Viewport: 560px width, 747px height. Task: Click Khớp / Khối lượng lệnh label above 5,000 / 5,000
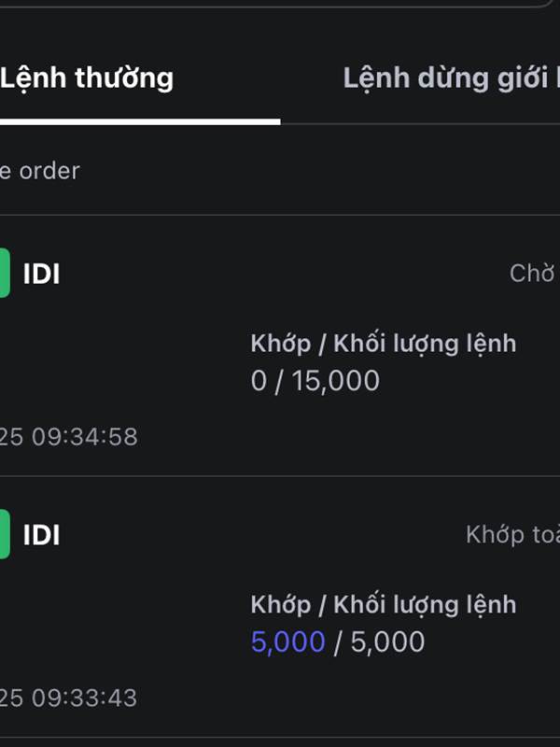pos(384,605)
